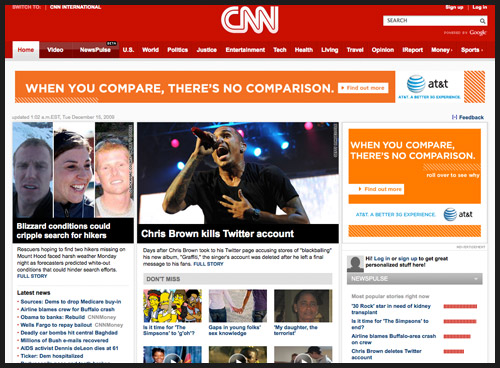
Task: Switch to CNN International edition
Action: [75, 7]
